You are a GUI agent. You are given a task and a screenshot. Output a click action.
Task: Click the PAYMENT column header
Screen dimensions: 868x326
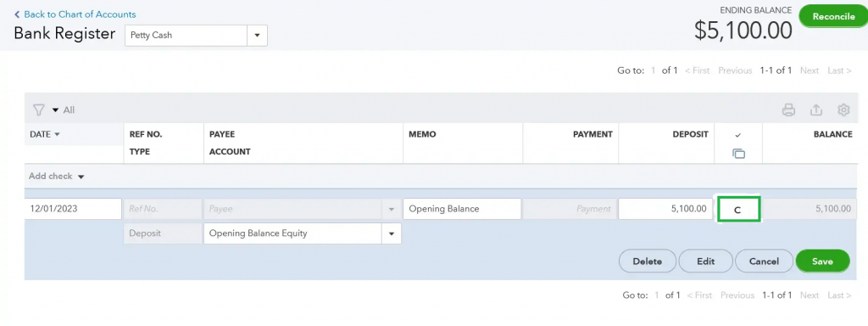click(593, 134)
